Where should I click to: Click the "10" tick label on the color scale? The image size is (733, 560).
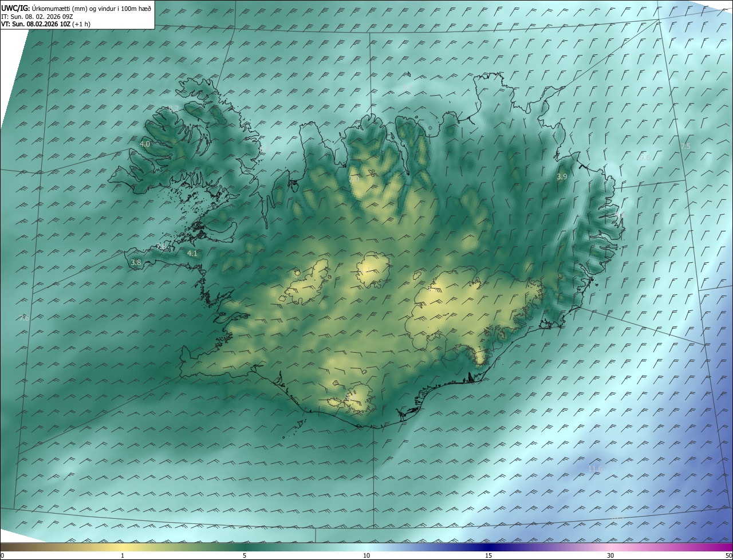click(366, 555)
